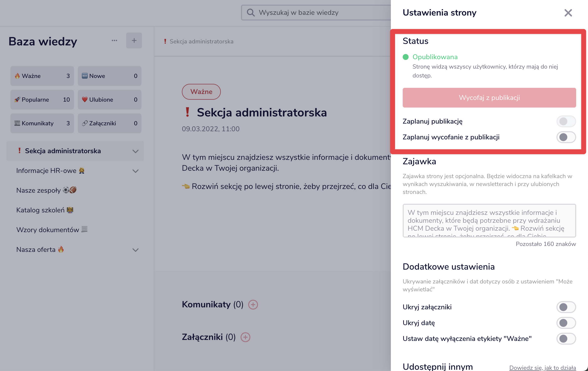Add an attachment via Załączniki plus icon
Screen dimensions: 588x371
tap(245, 337)
